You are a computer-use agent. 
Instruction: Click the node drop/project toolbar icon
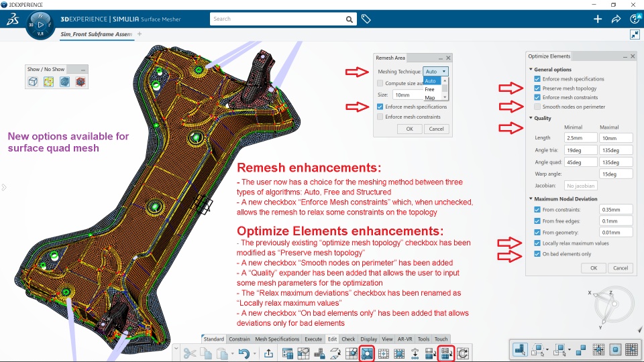415,353
